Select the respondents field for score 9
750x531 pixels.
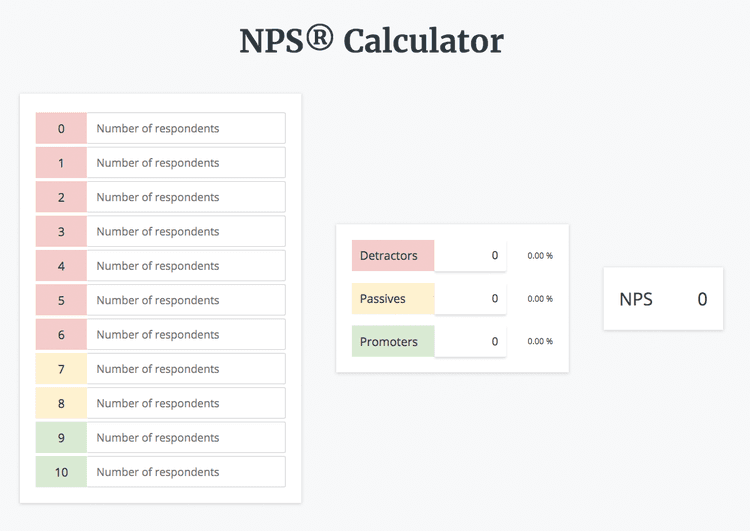[x=185, y=437]
